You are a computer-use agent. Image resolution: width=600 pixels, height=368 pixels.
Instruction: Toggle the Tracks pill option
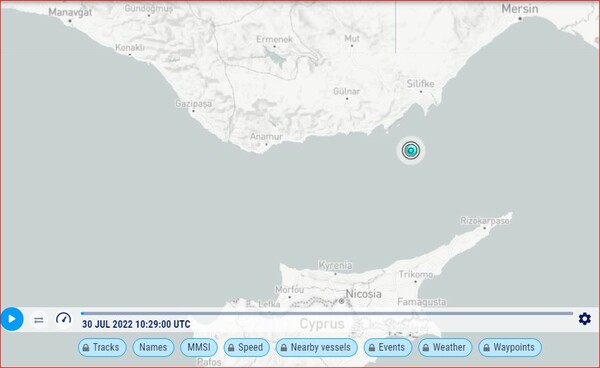[x=102, y=347]
